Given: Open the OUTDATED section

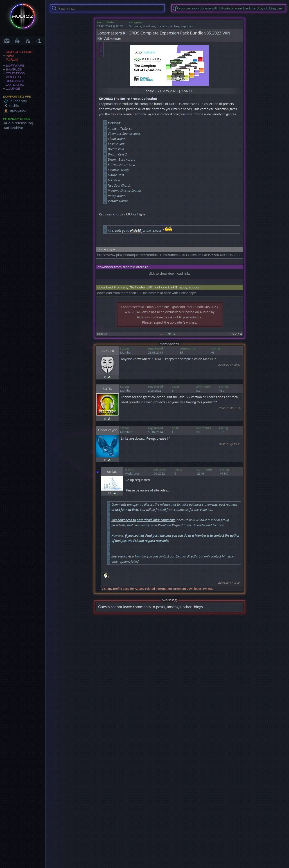Looking at the screenshot, I should [15, 85].
